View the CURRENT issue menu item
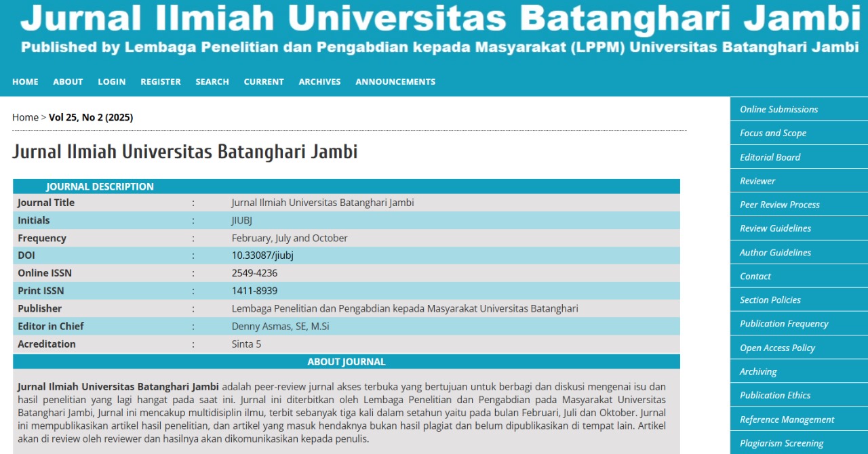The image size is (868, 454). pos(264,82)
